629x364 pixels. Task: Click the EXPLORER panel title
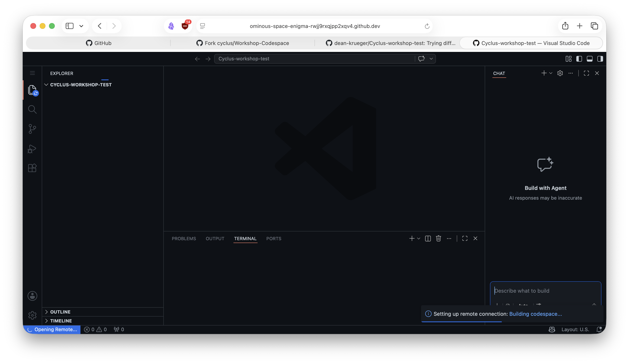62,73
